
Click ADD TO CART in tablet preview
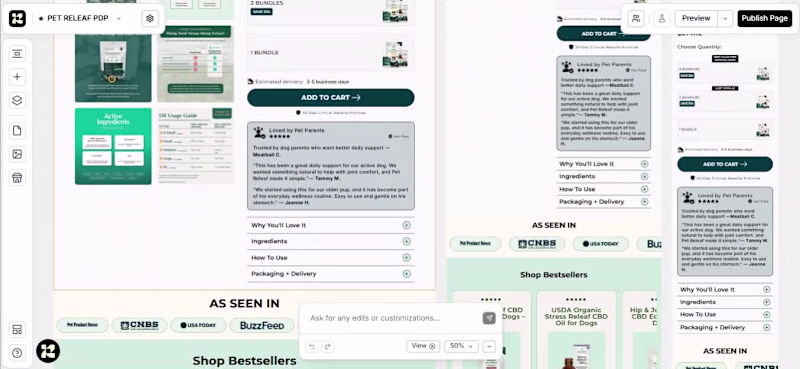(x=604, y=34)
